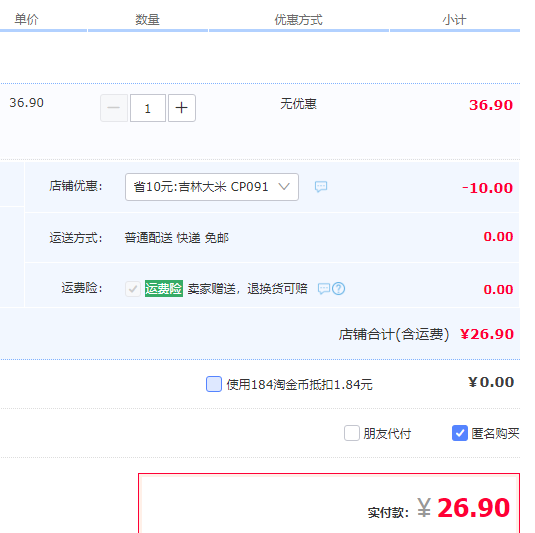Click the quantity input field
535x533 pixels.
(148, 108)
